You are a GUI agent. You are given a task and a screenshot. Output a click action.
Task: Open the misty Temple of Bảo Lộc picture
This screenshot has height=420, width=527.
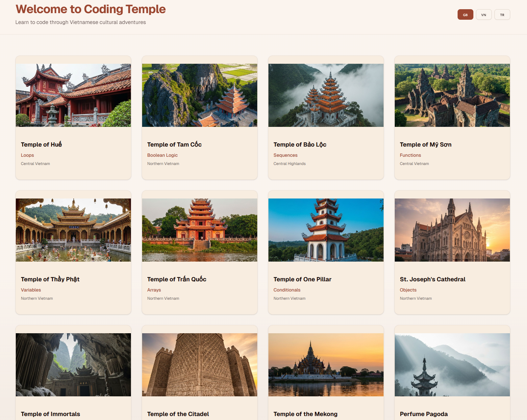point(326,95)
